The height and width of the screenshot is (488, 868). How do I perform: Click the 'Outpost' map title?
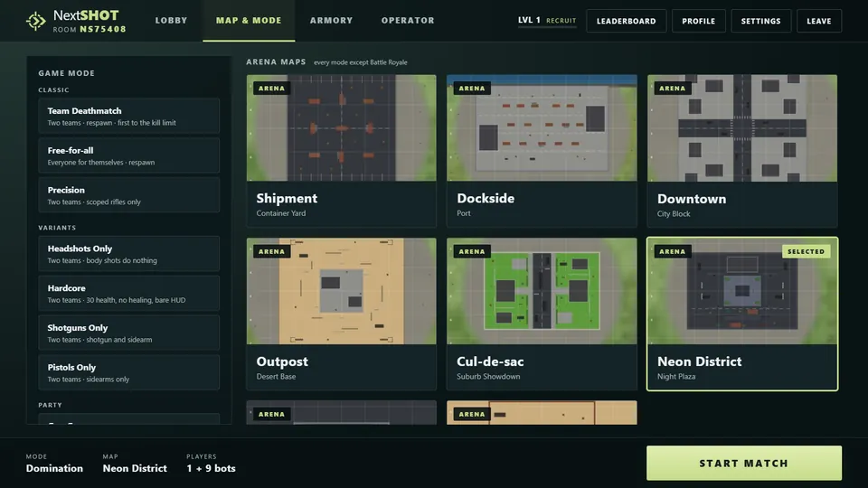(x=282, y=361)
